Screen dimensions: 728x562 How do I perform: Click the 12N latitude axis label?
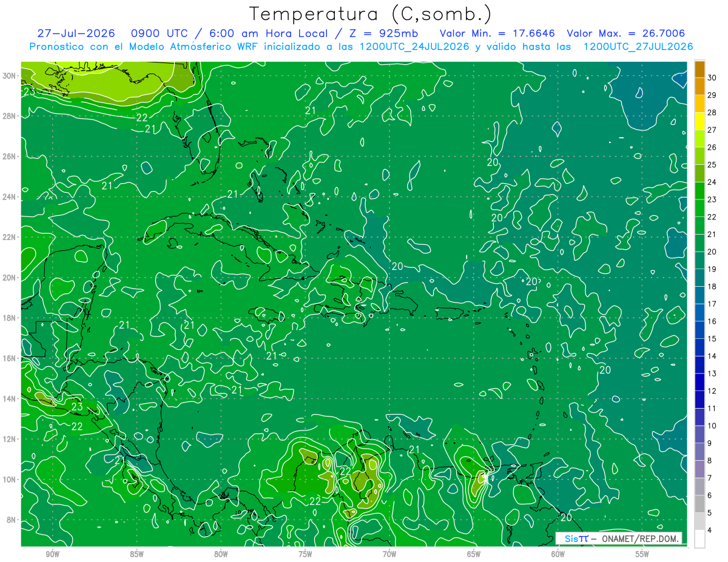(10, 439)
